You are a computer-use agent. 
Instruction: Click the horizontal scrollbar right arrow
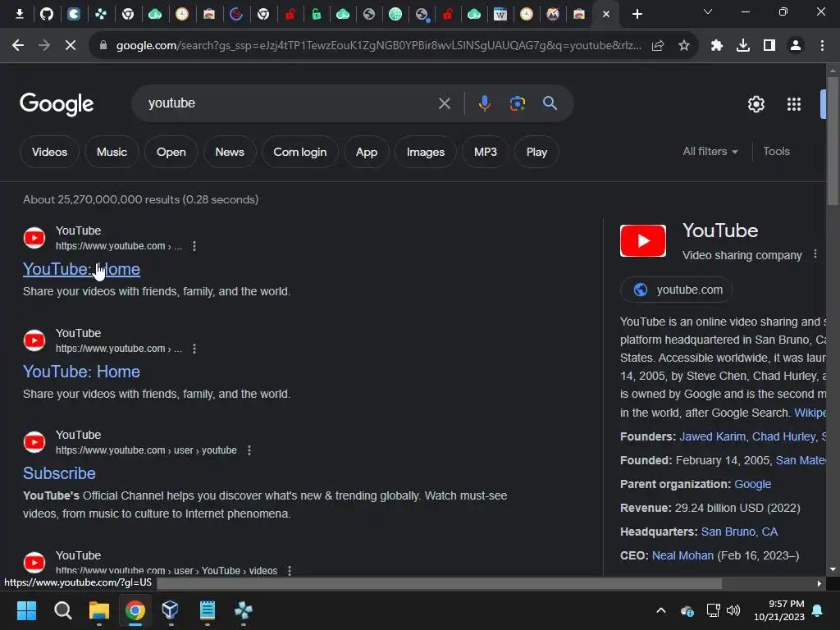click(x=819, y=583)
